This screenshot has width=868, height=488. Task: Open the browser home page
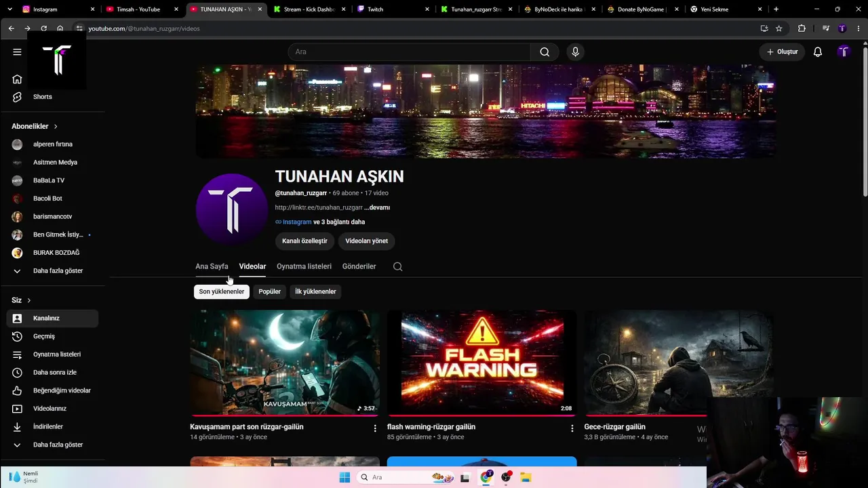[60, 28]
